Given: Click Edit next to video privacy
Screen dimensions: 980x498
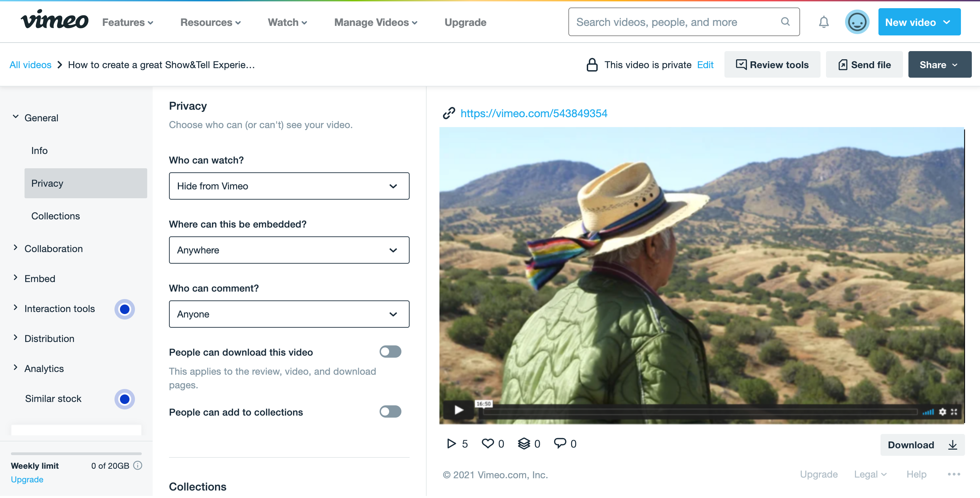Looking at the screenshot, I should 705,65.
